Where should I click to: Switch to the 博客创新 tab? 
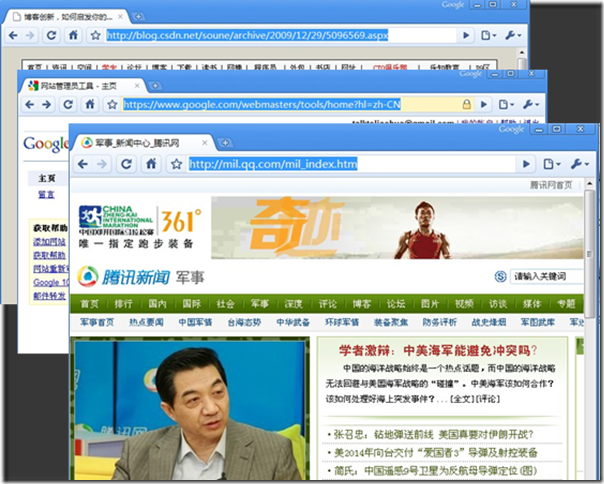click(68, 17)
